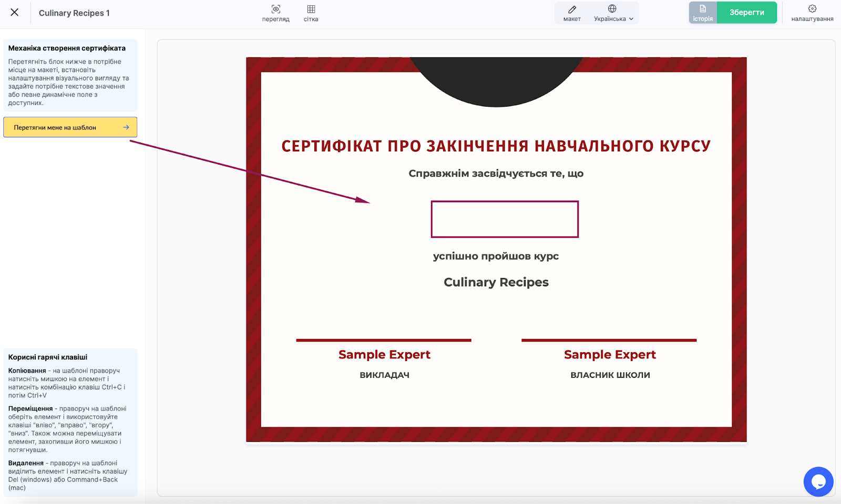Close the certificate editor with X icon

pos(15,12)
